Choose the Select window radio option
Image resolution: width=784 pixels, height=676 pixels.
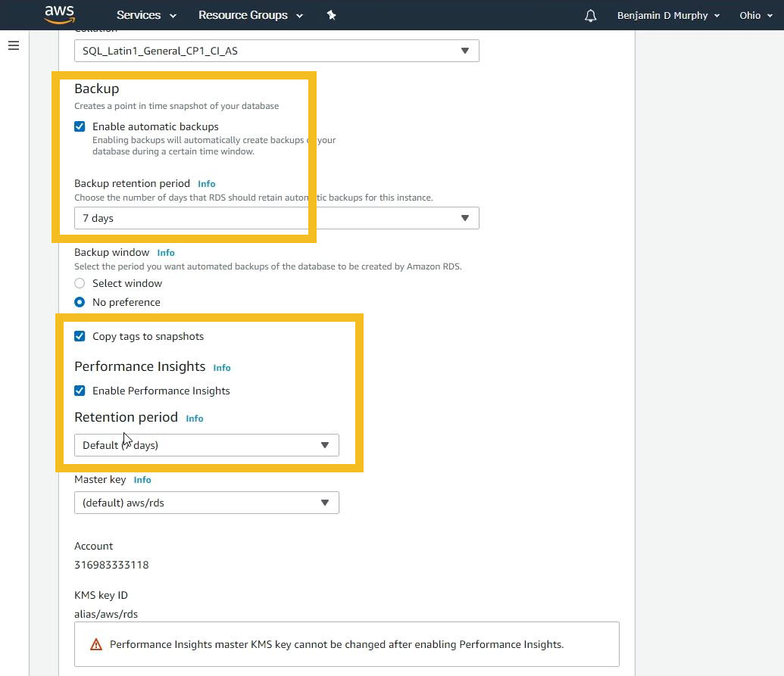(x=80, y=283)
